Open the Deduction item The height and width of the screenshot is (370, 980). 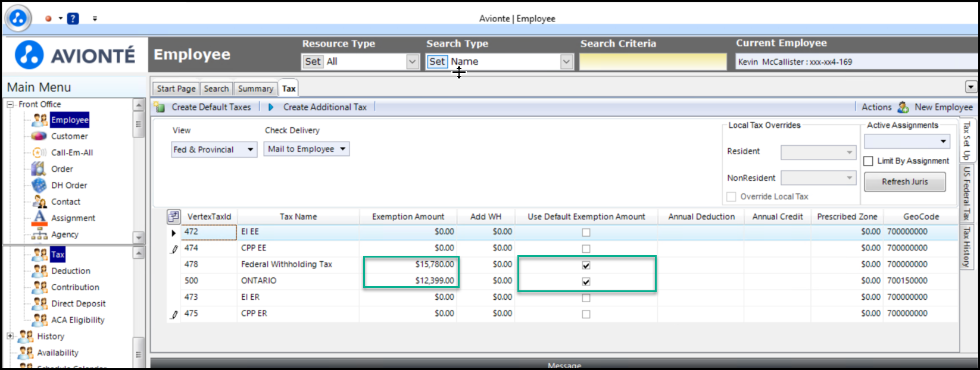(71, 271)
